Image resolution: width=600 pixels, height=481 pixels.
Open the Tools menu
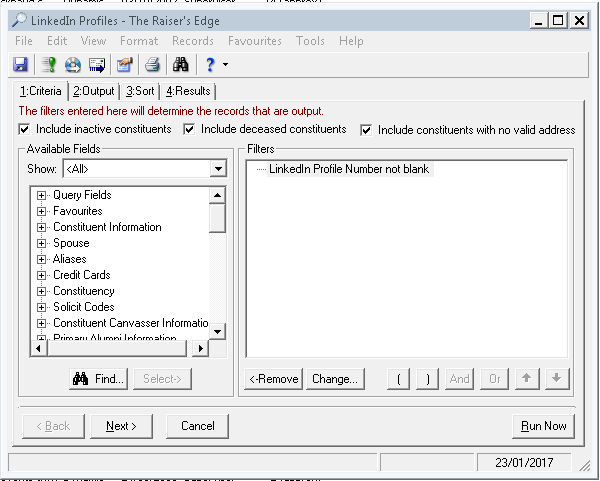point(310,41)
